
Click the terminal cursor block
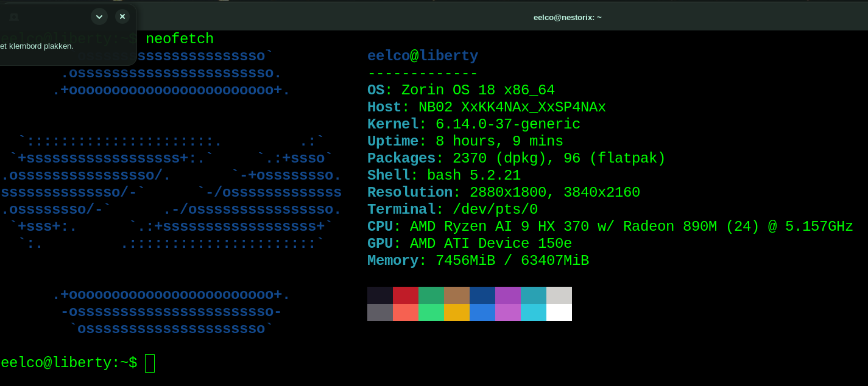coord(150,363)
